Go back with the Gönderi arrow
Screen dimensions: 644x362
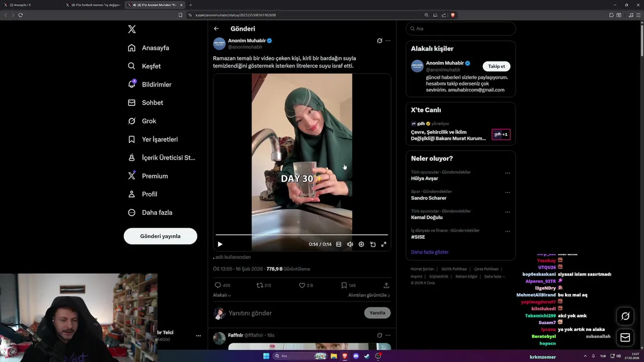point(216,29)
